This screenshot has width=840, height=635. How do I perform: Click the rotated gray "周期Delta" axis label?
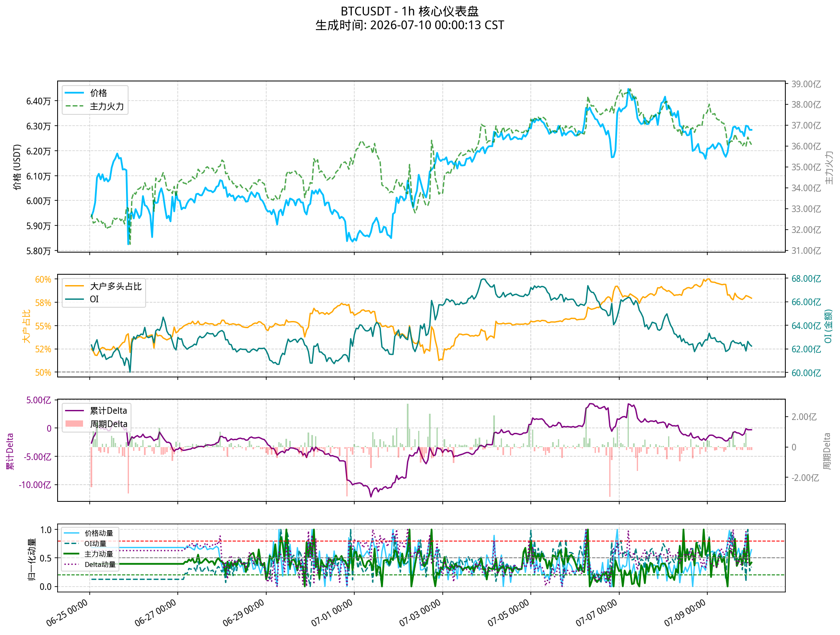tap(827, 451)
